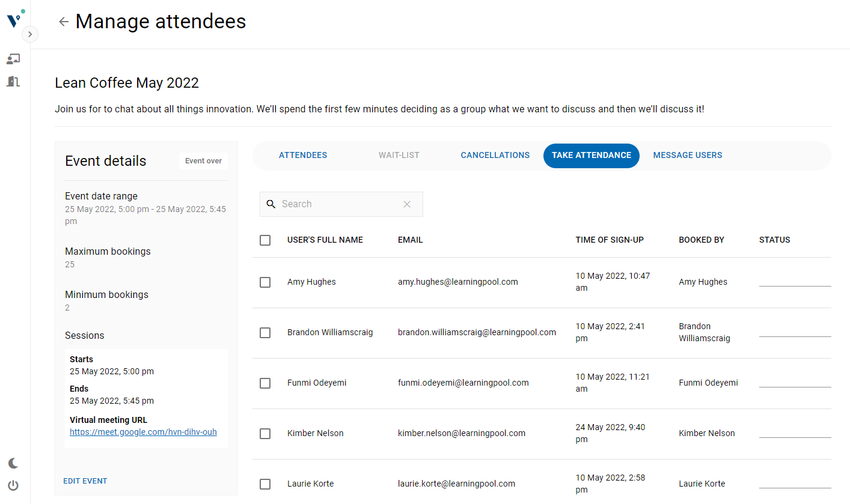Click the back arrow beside Manage attendees

(x=64, y=22)
